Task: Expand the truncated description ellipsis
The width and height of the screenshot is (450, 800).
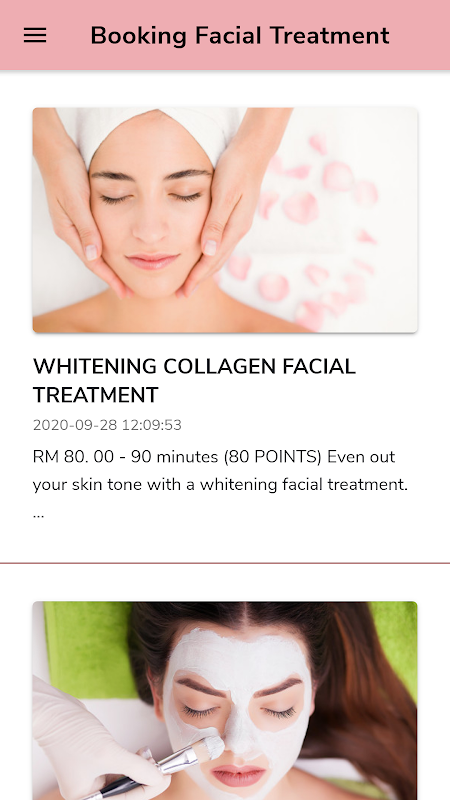Action: 38,513
